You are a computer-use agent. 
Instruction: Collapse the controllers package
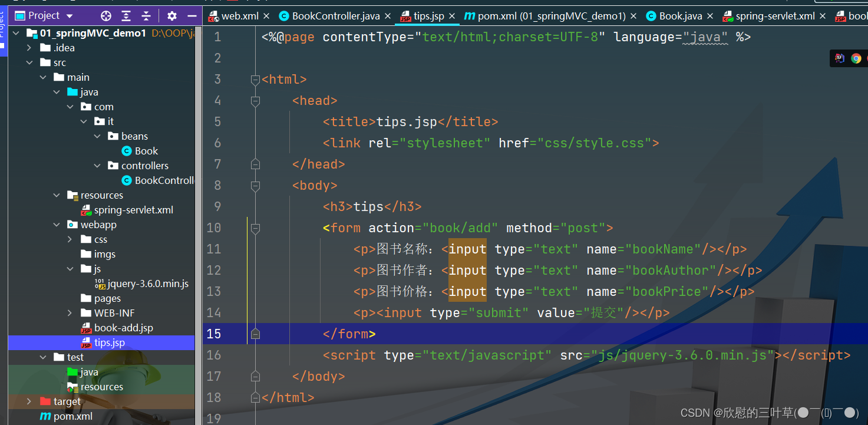point(97,166)
